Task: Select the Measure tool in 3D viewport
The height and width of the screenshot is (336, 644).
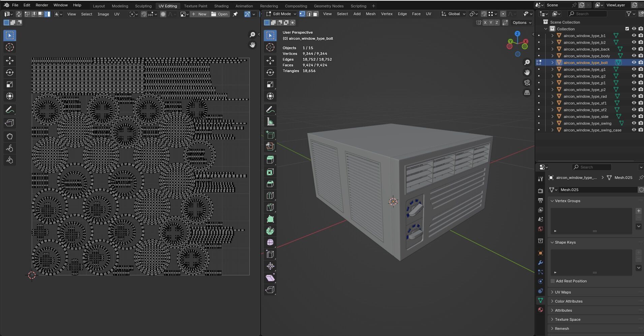Action: pos(270,122)
